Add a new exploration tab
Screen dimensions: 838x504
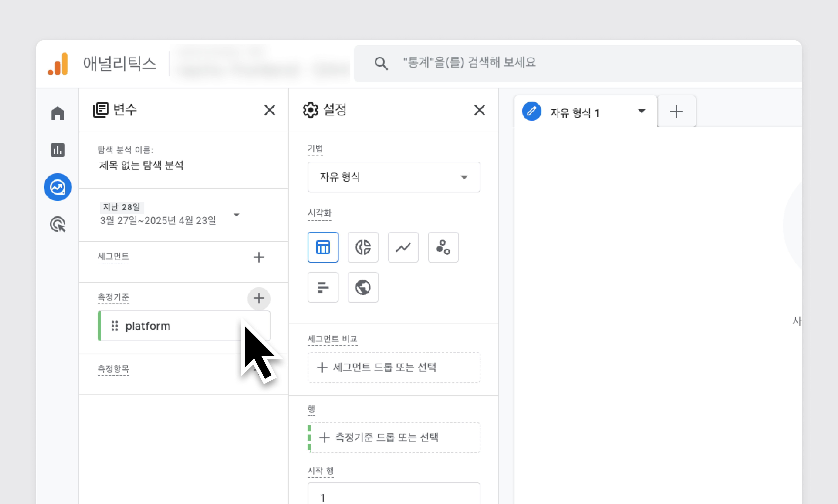coord(676,111)
